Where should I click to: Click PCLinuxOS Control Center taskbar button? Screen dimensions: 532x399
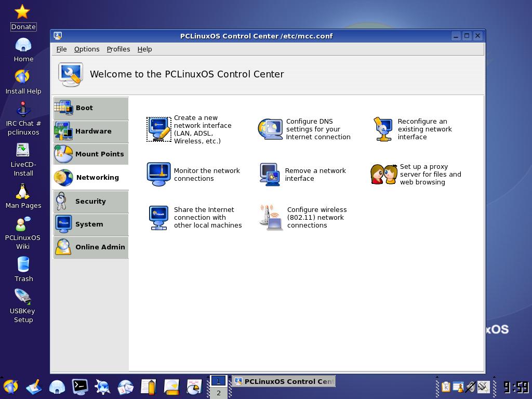coord(284,381)
